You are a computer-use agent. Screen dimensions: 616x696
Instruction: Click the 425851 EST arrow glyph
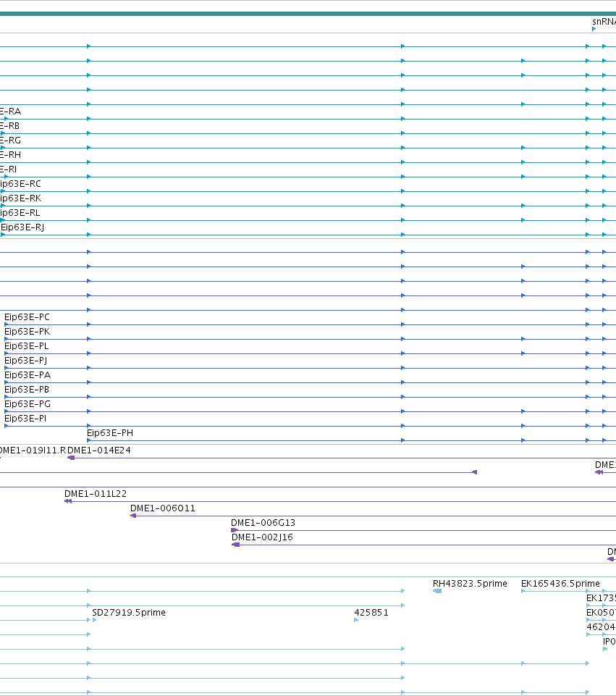[356, 620]
